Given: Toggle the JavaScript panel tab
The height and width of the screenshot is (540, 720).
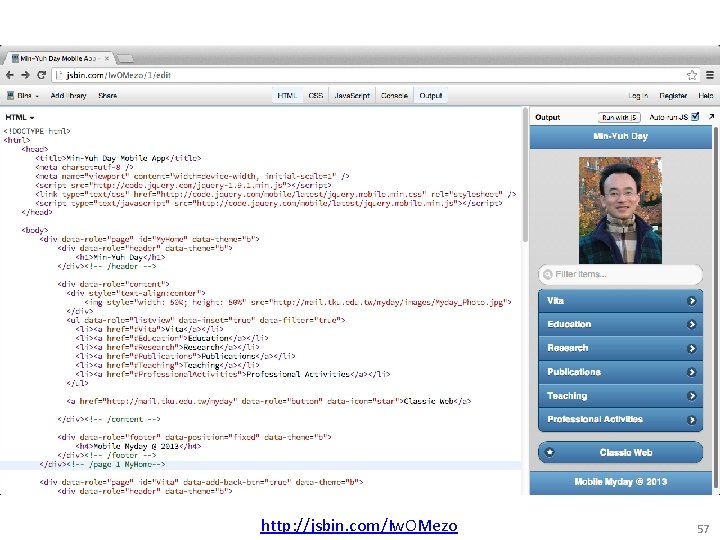Looking at the screenshot, I should (352, 96).
